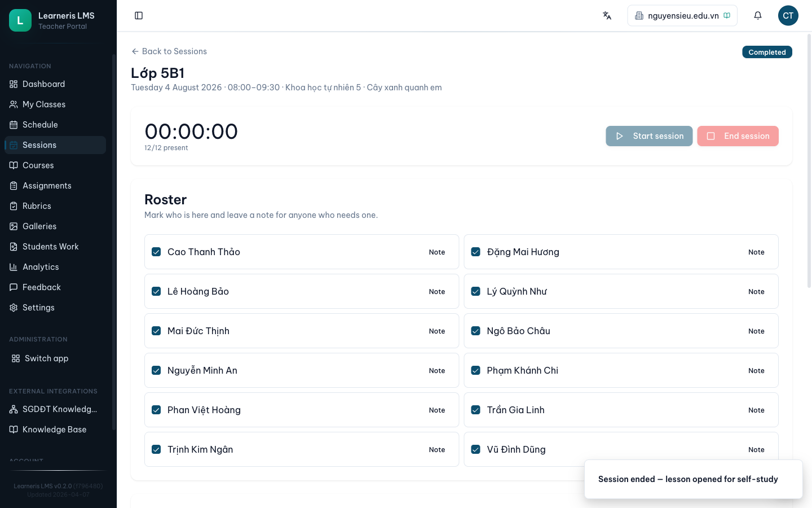Add a Note for Lý Quỳnh Như
The image size is (812, 508).
(756, 291)
